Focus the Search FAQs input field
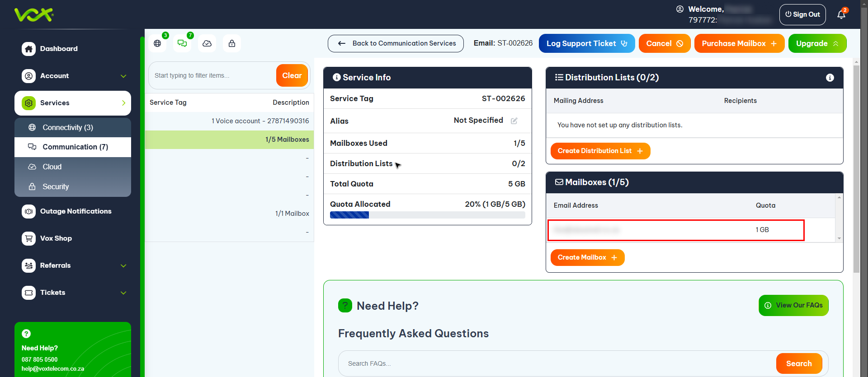The width and height of the screenshot is (868, 377). [557, 363]
